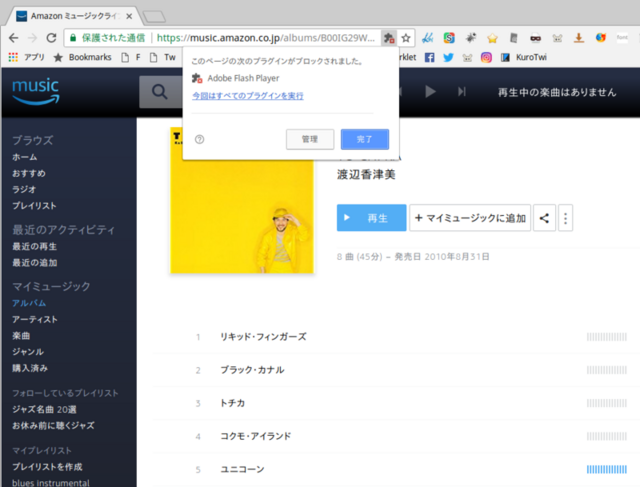
Task: Select track 3 トチカ
Action: (x=233, y=403)
